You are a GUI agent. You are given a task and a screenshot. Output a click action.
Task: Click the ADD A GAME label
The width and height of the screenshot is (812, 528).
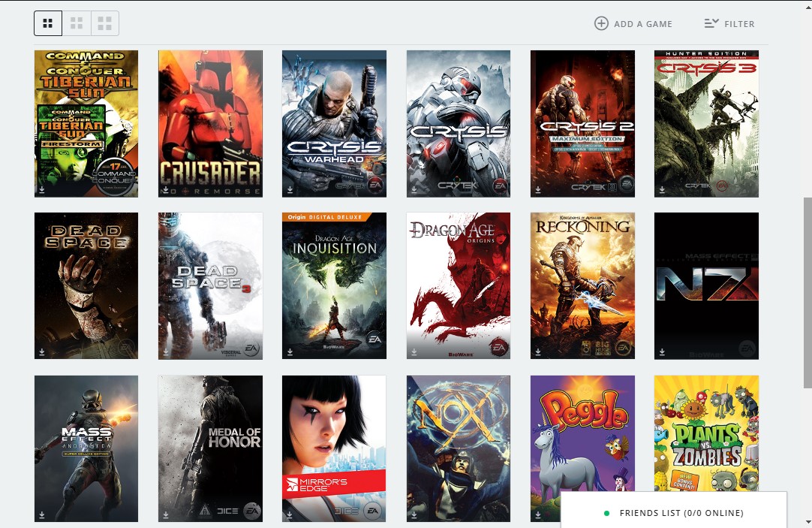point(643,24)
